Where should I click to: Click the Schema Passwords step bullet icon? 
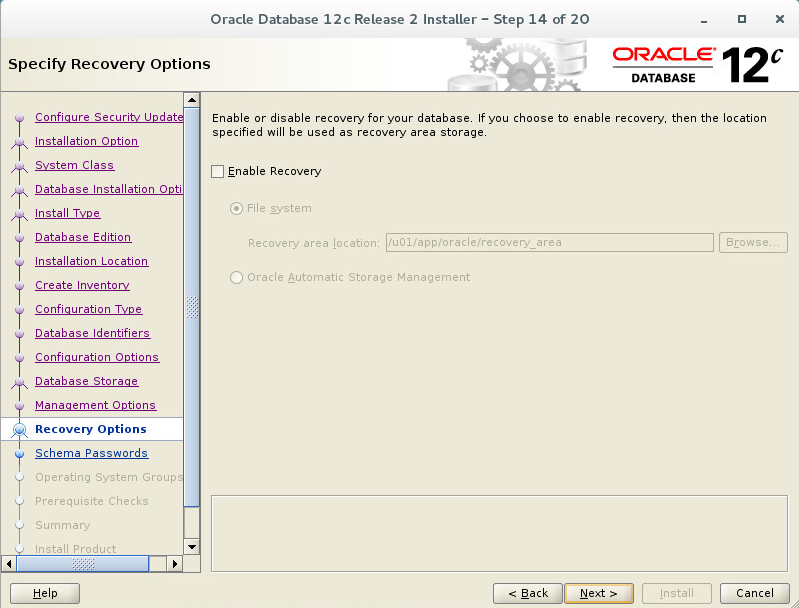[x=19, y=454]
